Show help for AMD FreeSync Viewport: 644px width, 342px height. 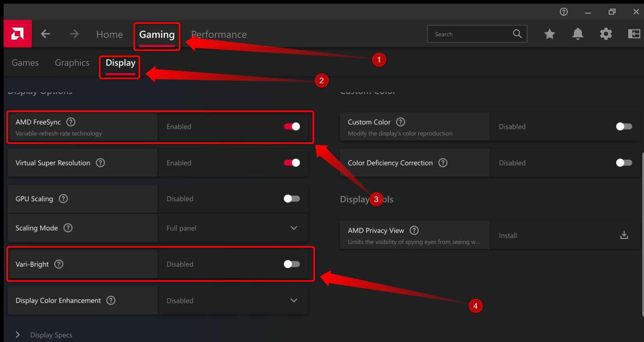pyautogui.click(x=71, y=122)
